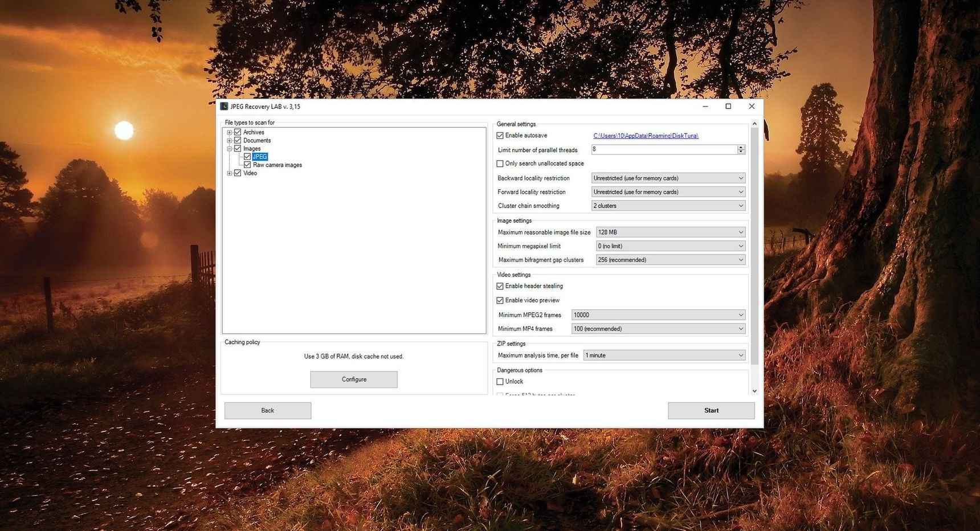Toggle Enable header stealing

pyautogui.click(x=500, y=286)
